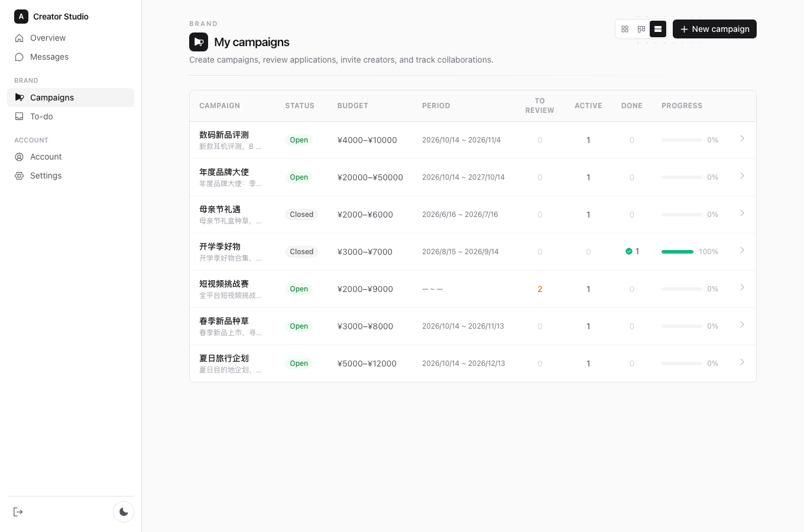Image resolution: width=804 pixels, height=532 pixels.
Task: Click the orange 2 to-review count
Action: (x=540, y=289)
